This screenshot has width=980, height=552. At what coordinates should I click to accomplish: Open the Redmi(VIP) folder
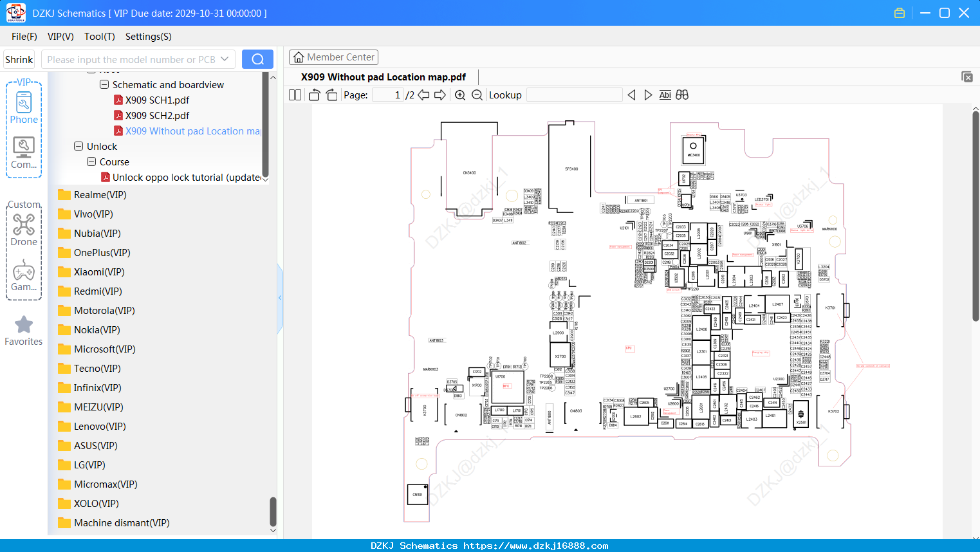(x=89, y=291)
